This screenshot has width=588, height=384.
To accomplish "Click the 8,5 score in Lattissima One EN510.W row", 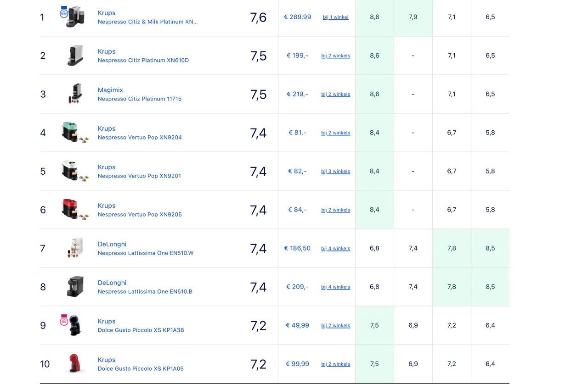I will click(490, 248).
